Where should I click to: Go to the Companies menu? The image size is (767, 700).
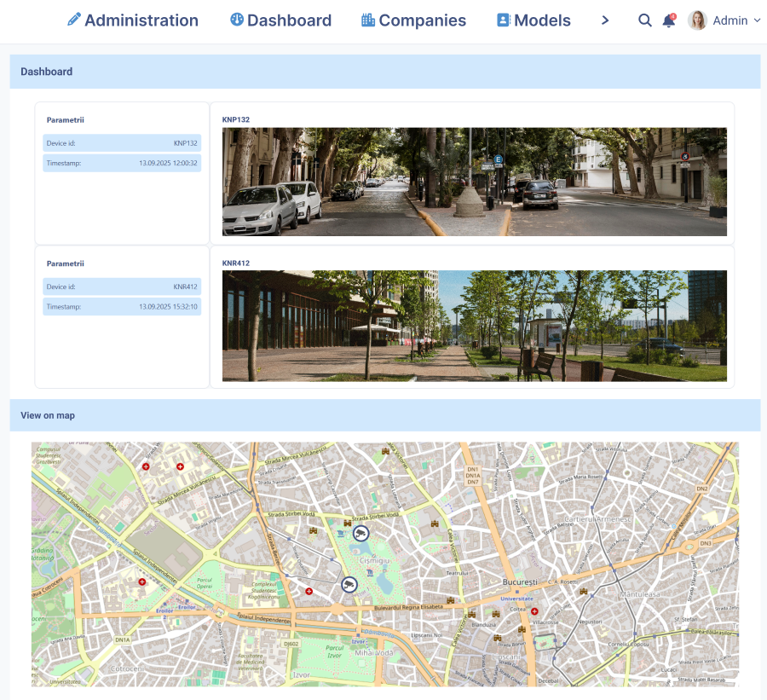coord(422,20)
